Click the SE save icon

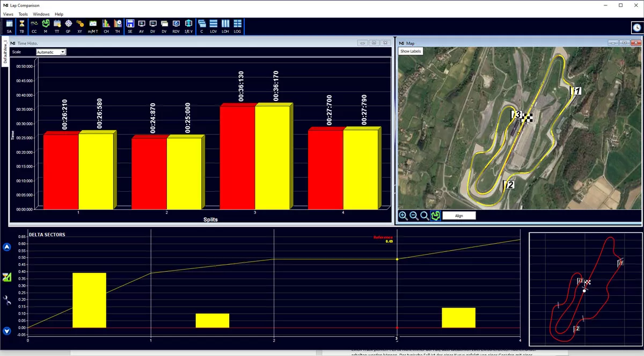[x=130, y=26]
